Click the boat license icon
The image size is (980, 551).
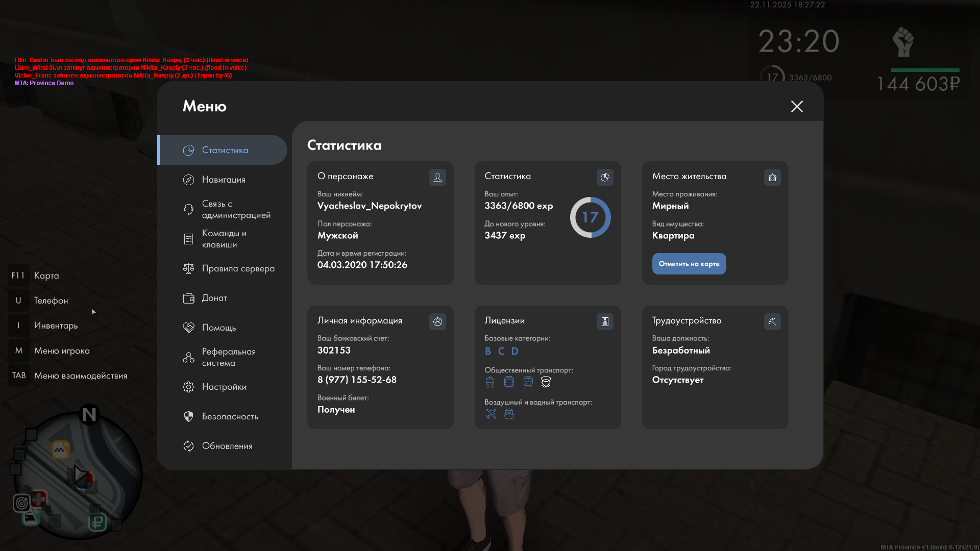click(x=509, y=414)
